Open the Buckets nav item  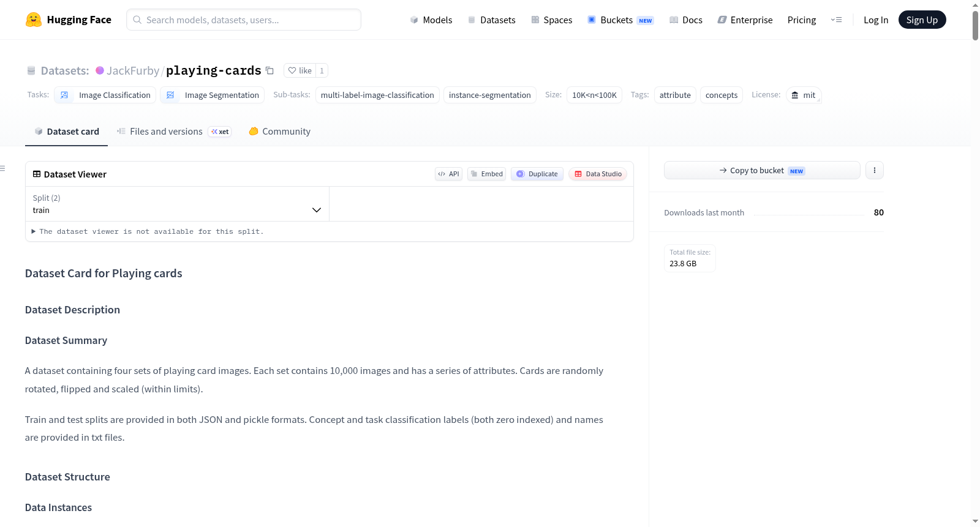tap(620, 20)
